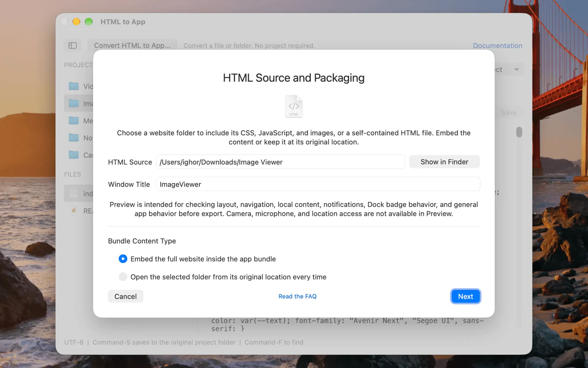The image size is (588, 368).
Task: Open the Documentation link
Action: (498, 46)
